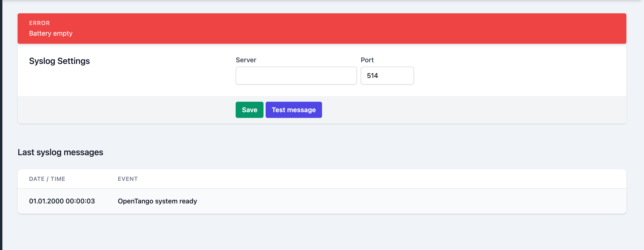
Task: Click the Port field label
Action: (367, 60)
